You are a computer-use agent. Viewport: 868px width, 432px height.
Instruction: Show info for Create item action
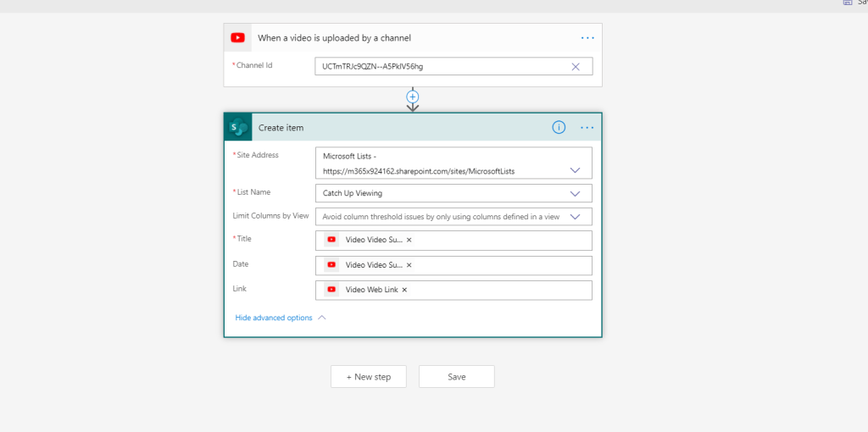point(559,128)
